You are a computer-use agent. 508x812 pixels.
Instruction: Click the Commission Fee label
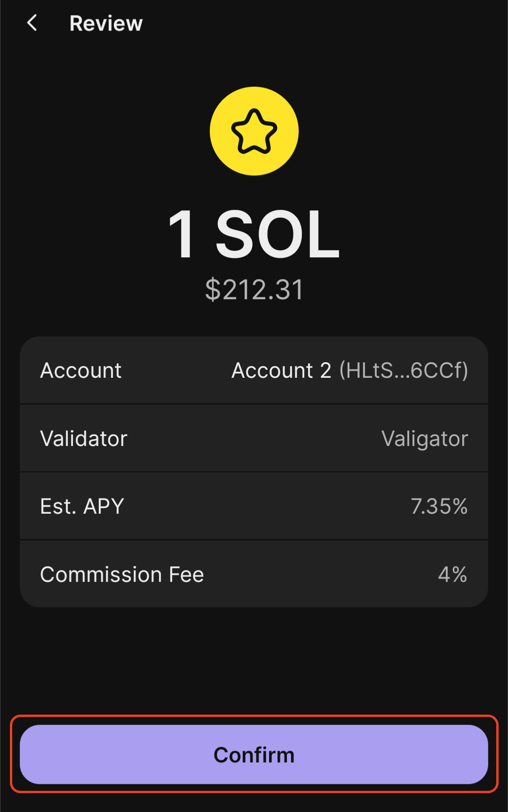tap(122, 574)
